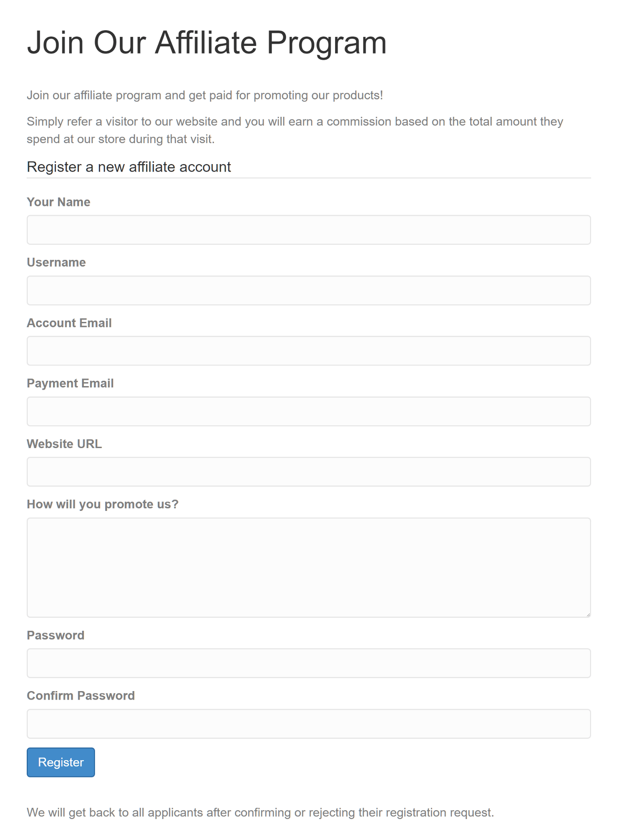Click the Account Email input field

tap(308, 350)
